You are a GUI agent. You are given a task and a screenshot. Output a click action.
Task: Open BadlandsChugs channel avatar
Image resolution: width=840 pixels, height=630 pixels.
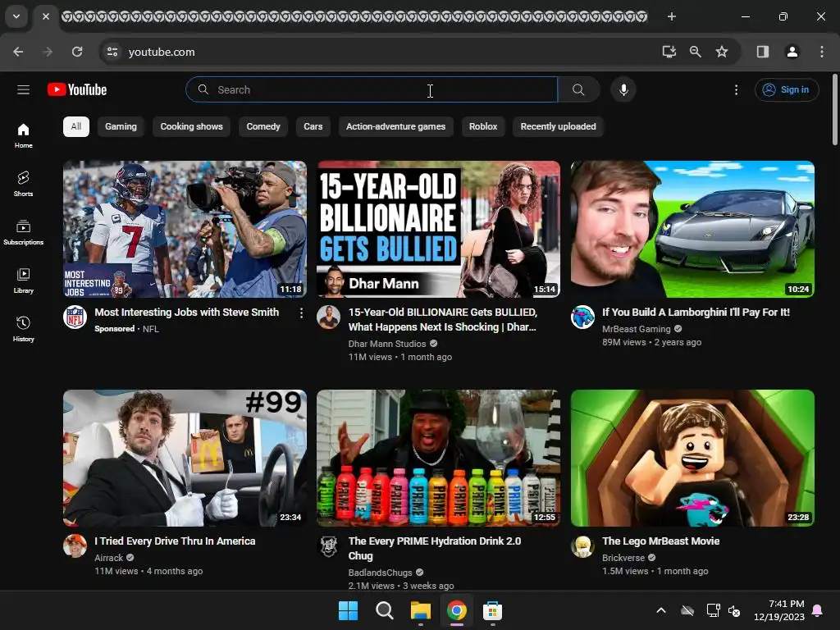point(328,546)
